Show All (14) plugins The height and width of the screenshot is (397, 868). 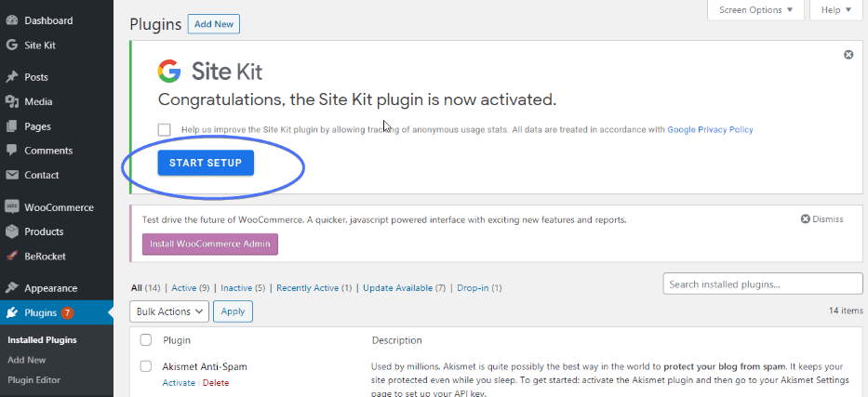[145, 288]
